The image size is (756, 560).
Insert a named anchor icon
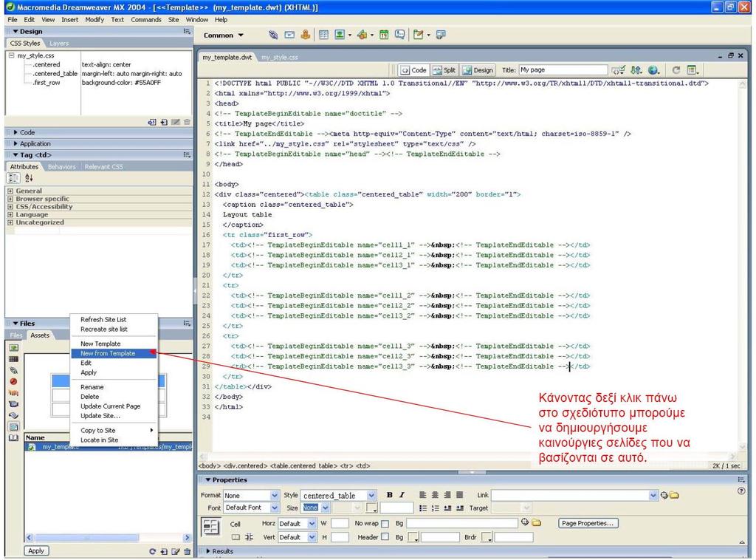point(305,35)
